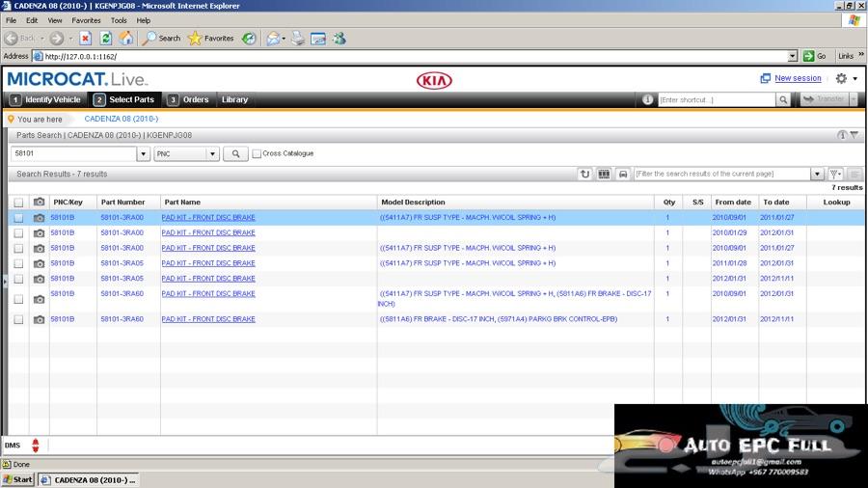868x488 pixels.
Task: Tick checkbox for 58101-3RA05 row dated 2012/01/31
Action: pos(18,279)
